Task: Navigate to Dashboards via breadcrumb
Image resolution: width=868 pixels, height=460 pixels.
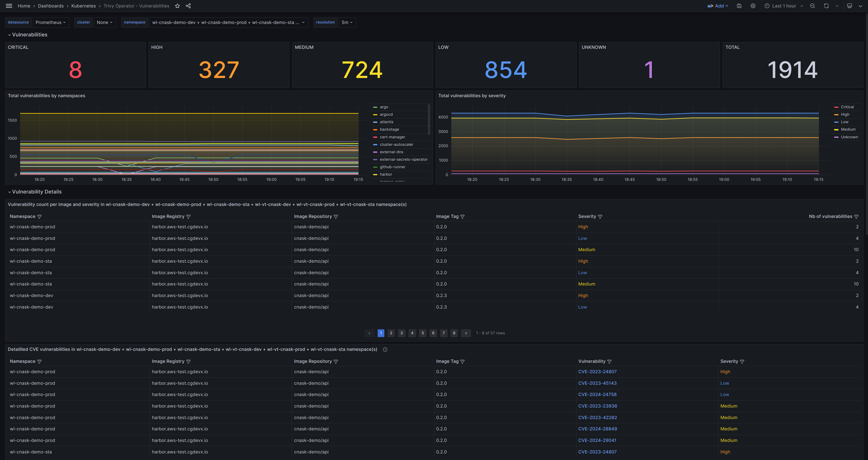Action: coord(51,6)
